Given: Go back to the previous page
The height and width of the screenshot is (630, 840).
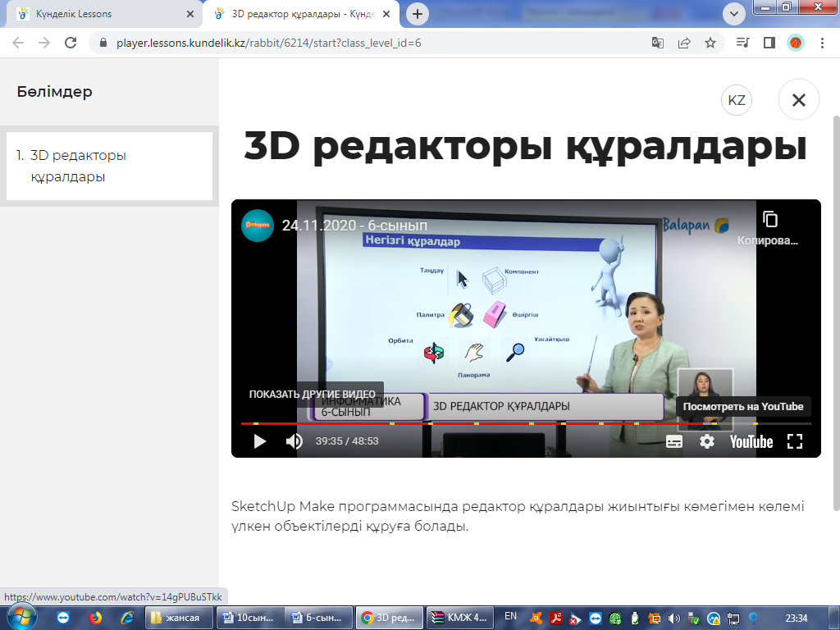Looking at the screenshot, I should coord(18,43).
